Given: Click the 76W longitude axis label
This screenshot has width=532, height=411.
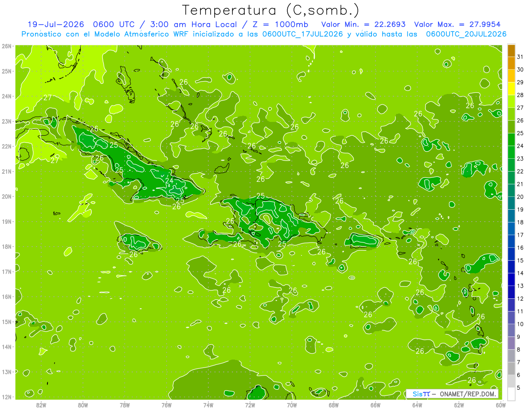Looking at the screenshot, I should pyautogui.click(x=166, y=405).
